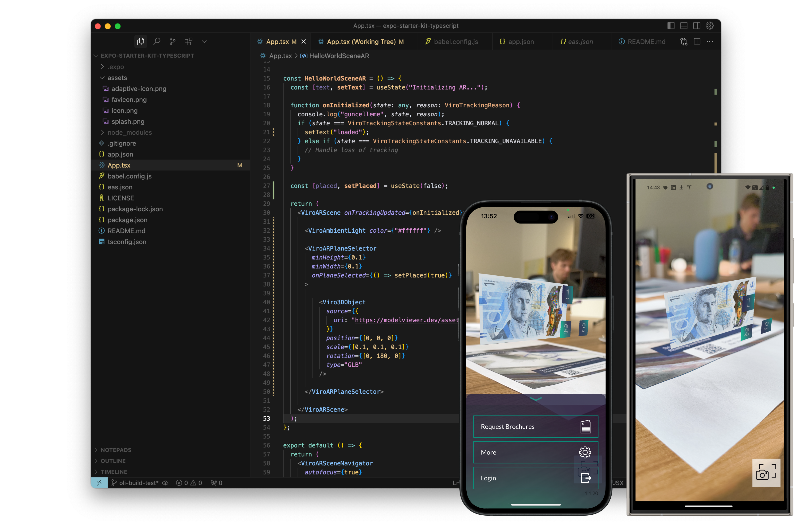The height and width of the screenshot is (525, 812).
Task: Toggle the primary side bar visibility
Action: pos(671,26)
